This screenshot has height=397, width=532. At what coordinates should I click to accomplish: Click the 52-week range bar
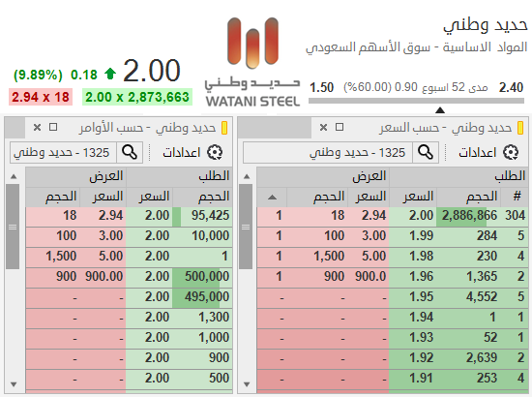pos(416,101)
